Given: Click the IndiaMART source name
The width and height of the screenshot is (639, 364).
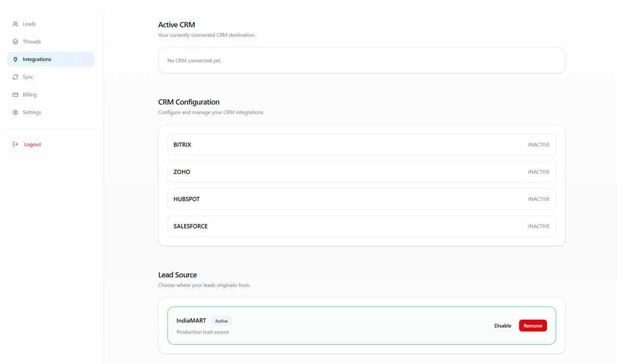Looking at the screenshot, I should pos(191,321).
